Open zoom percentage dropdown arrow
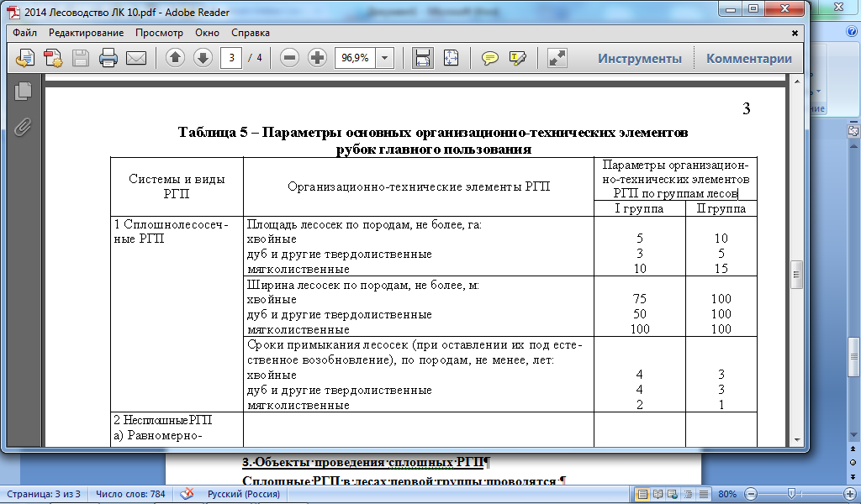Image resolution: width=861 pixels, height=504 pixels. pyautogui.click(x=385, y=58)
